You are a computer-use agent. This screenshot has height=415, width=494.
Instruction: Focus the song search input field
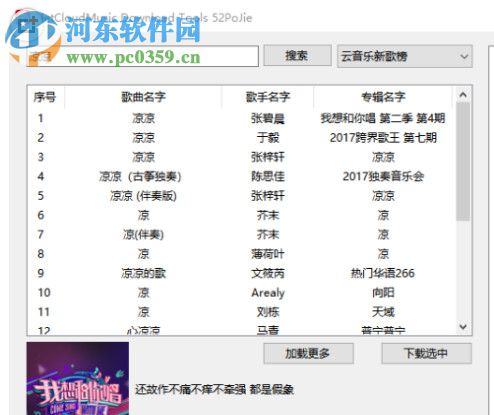click(142, 56)
